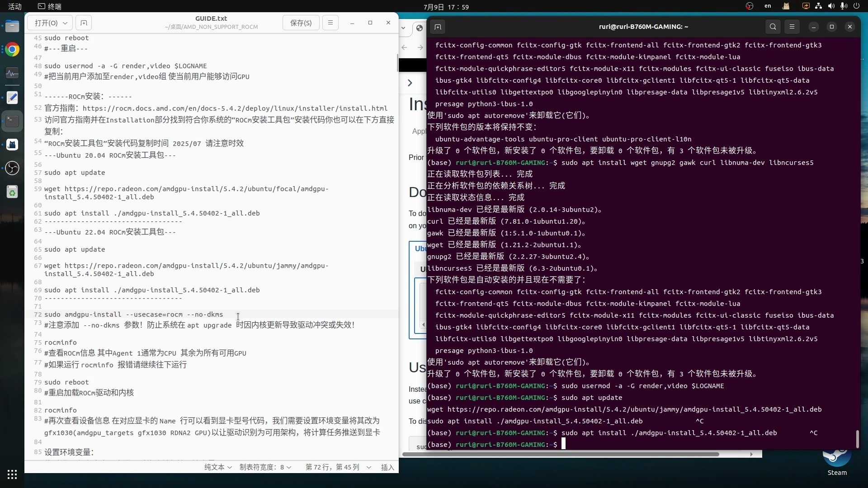Open new terminal tab button
Screen dimensions: 868x488
pos(438,27)
